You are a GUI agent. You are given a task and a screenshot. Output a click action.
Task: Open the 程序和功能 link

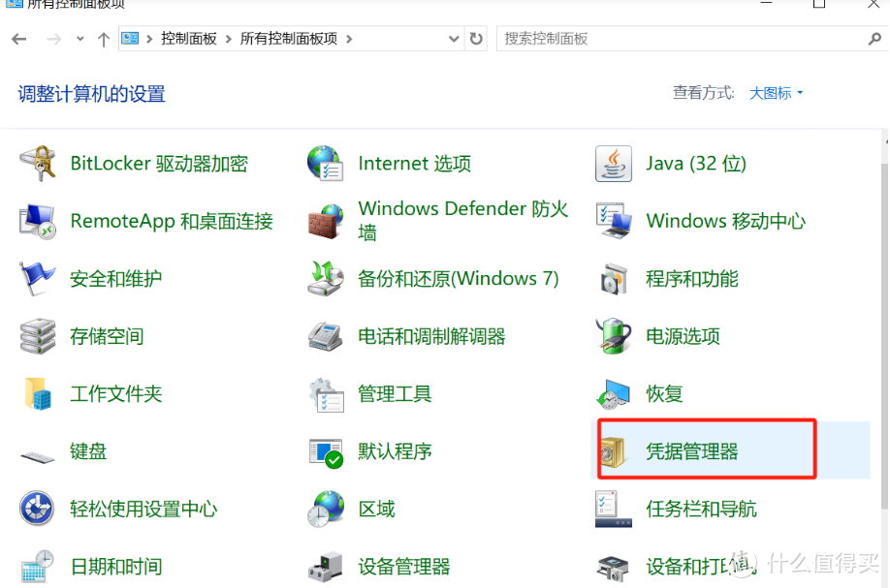pos(691,278)
